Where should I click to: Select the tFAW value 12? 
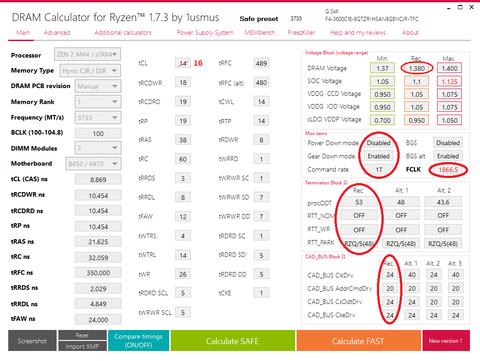(183, 217)
